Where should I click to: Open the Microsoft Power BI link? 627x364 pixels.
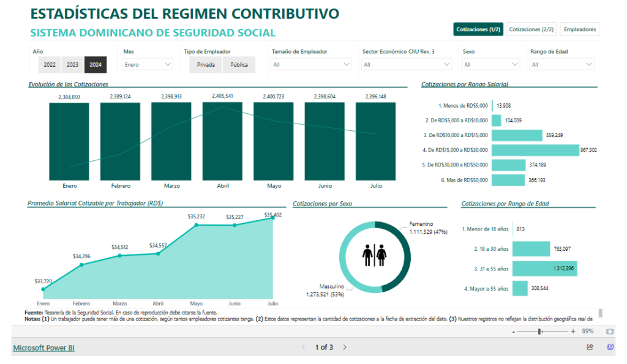pos(43,347)
